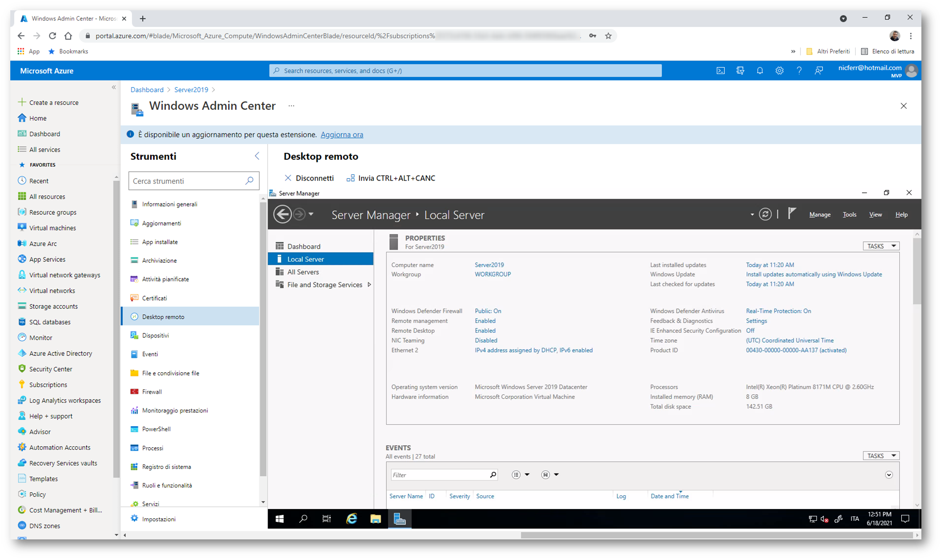Collapse the Strumenti panel

point(257,156)
